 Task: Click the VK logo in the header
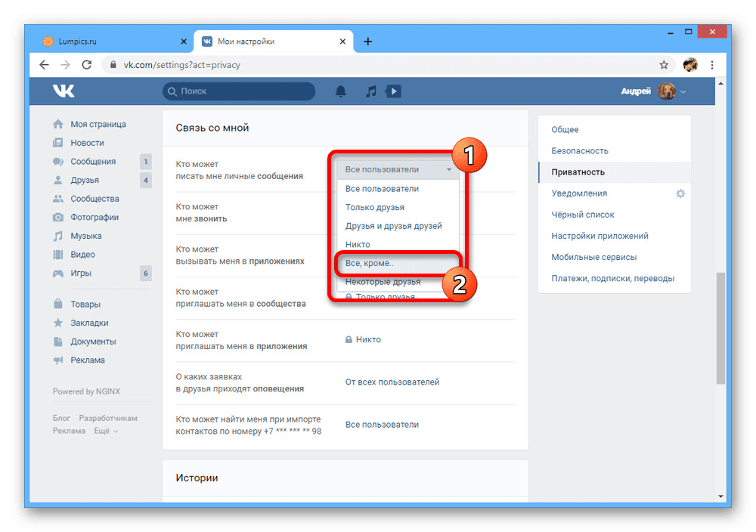point(64,91)
